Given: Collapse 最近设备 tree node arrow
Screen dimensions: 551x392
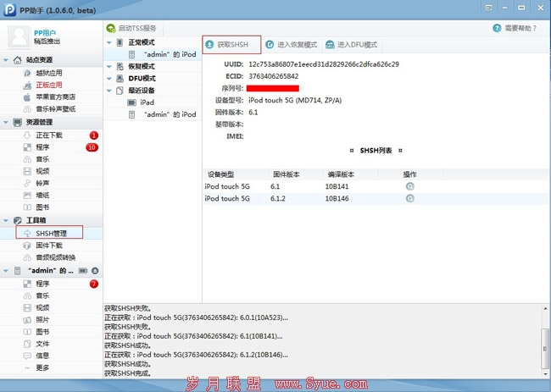Looking at the screenshot, I should (x=109, y=91).
